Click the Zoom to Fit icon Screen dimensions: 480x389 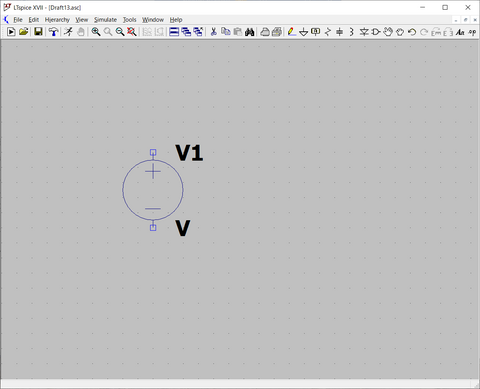[132, 32]
